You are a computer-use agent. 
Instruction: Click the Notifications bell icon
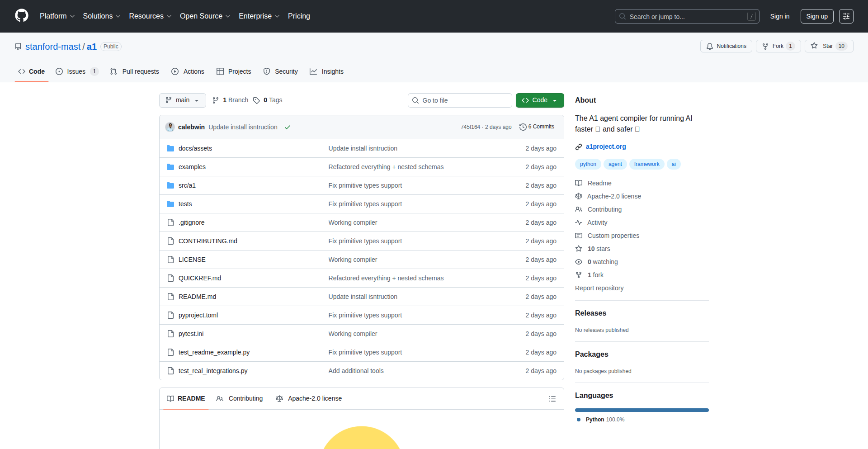coord(710,46)
